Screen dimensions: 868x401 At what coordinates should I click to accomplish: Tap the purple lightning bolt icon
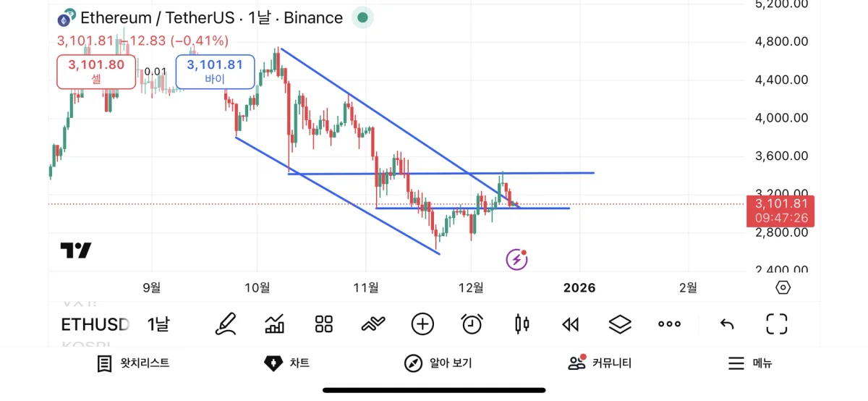[x=516, y=259]
